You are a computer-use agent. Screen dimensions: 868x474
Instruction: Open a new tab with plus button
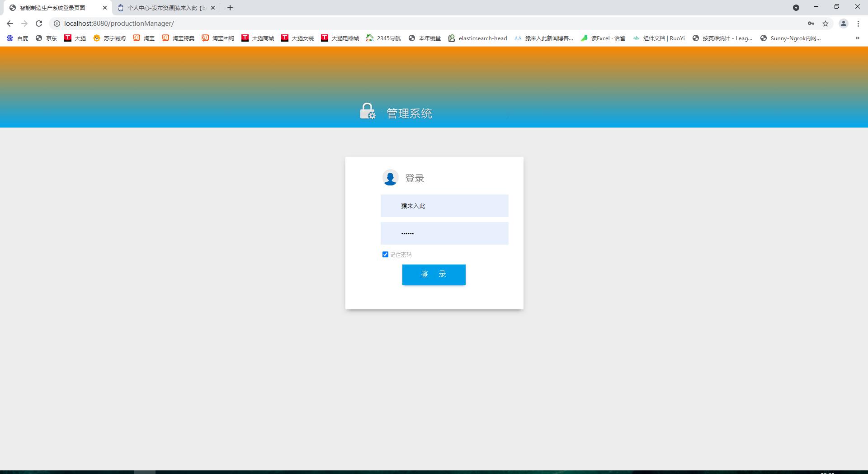[x=230, y=8]
